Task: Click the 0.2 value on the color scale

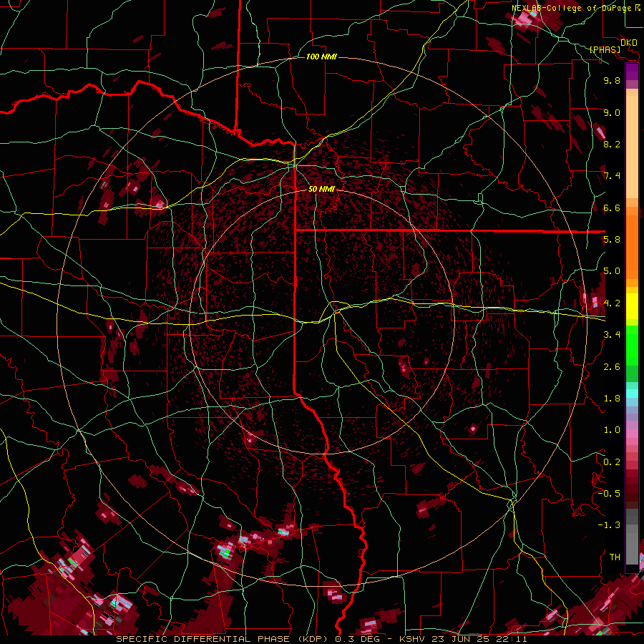Action: point(612,462)
